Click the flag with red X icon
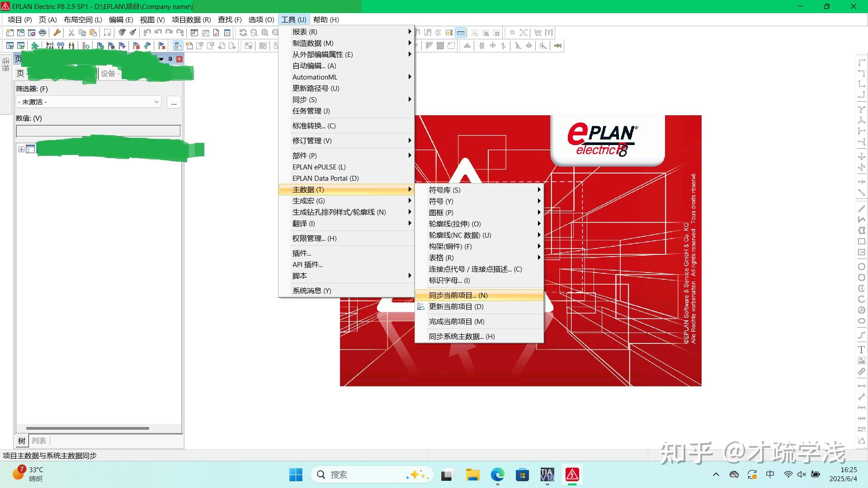 162,46
